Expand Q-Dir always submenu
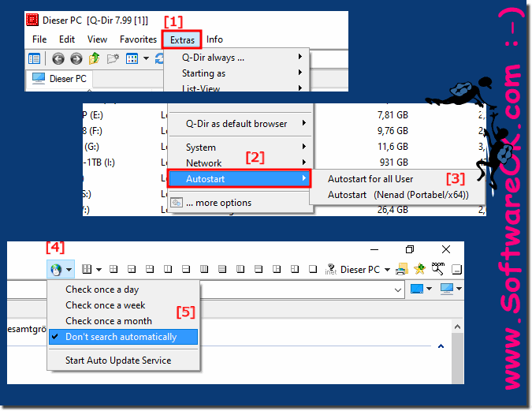Screen dimensions: 532x411 pos(236,58)
